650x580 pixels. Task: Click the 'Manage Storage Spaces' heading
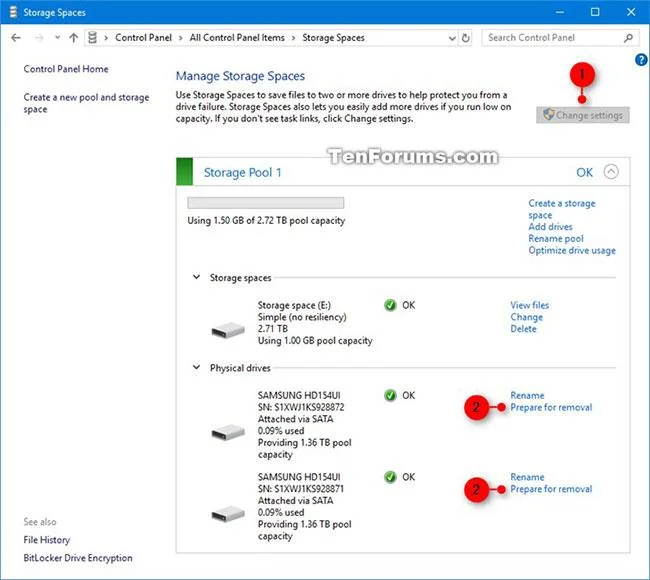pos(240,76)
